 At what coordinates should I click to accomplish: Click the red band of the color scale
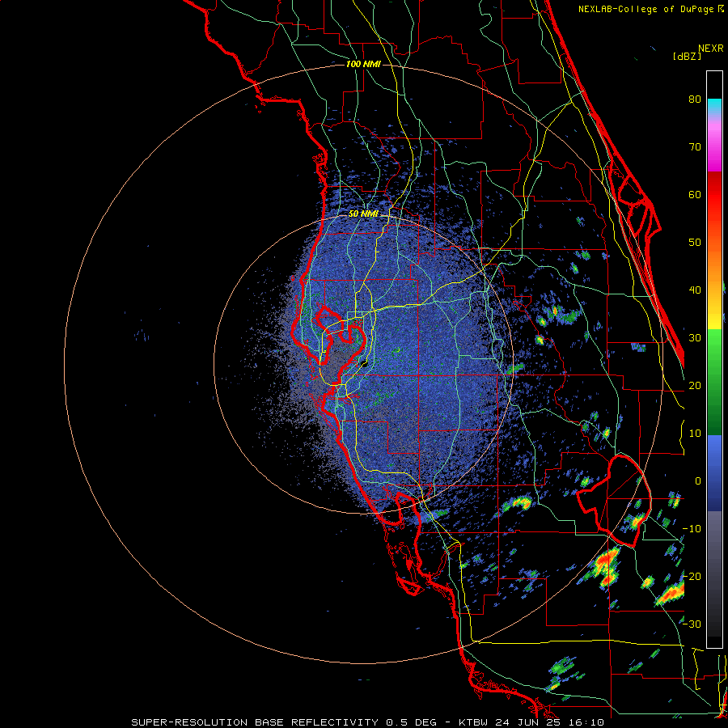(x=714, y=195)
